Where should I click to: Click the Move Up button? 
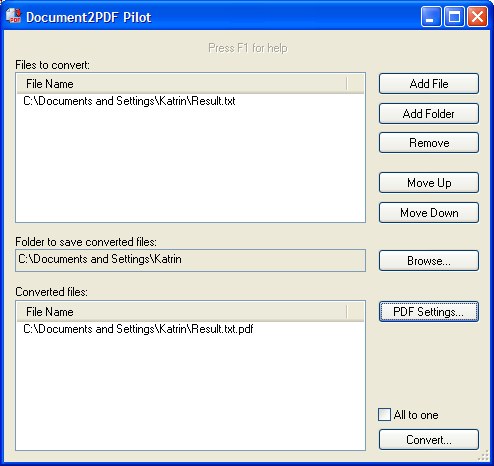[429, 183]
